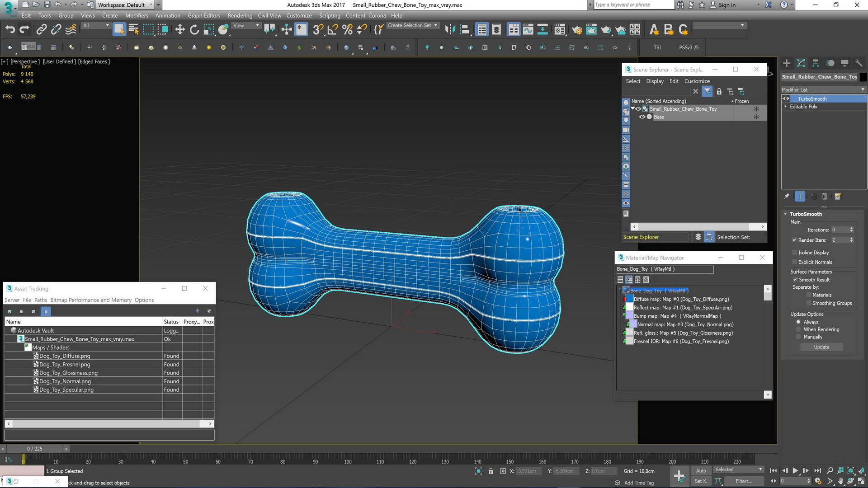The height and width of the screenshot is (488, 868).
Task: Click the Undo arrow icon
Action: [x=10, y=30]
